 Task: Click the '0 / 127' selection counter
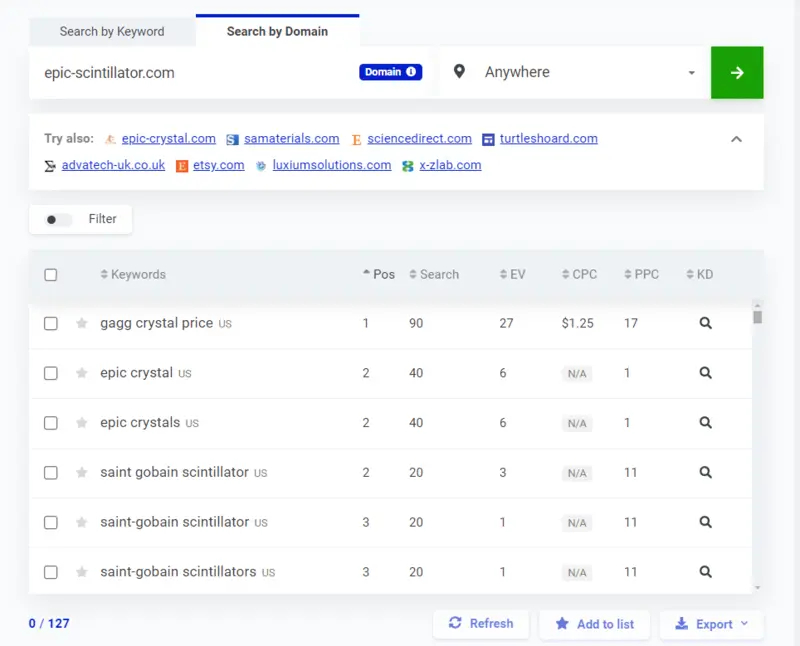point(49,624)
